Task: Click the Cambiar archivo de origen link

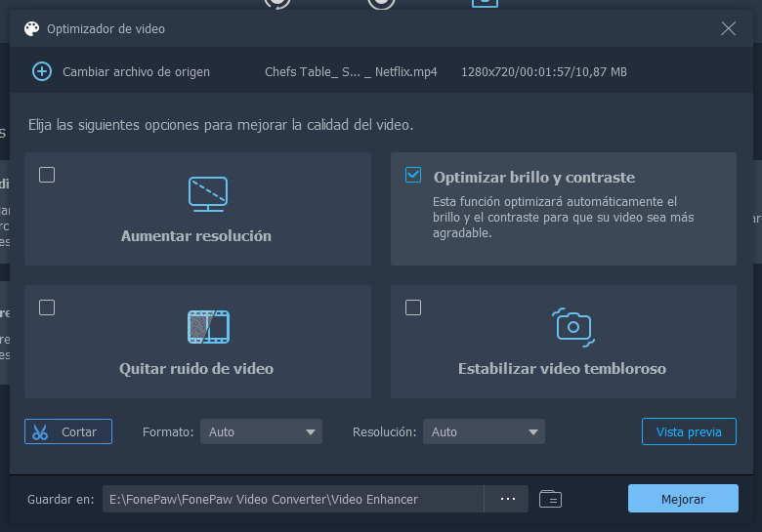Action: pyautogui.click(x=136, y=72)
